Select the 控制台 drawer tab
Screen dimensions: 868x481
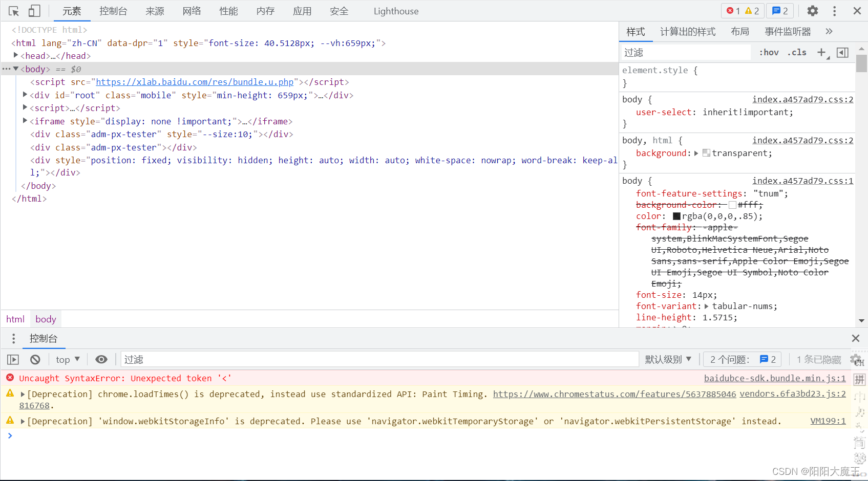point(44,338)
